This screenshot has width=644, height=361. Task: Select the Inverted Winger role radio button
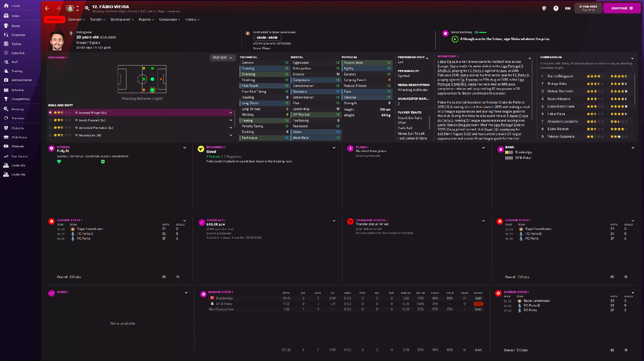tap(50, 113)
